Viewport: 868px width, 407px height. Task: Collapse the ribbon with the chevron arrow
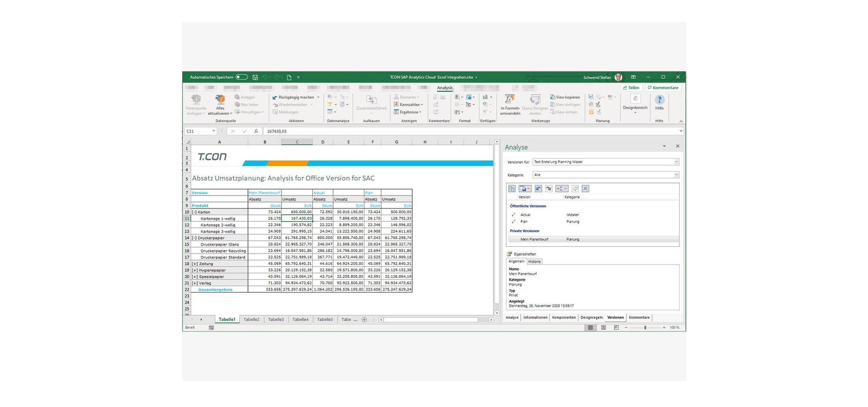pyautogui.click(x=681, y=121)
